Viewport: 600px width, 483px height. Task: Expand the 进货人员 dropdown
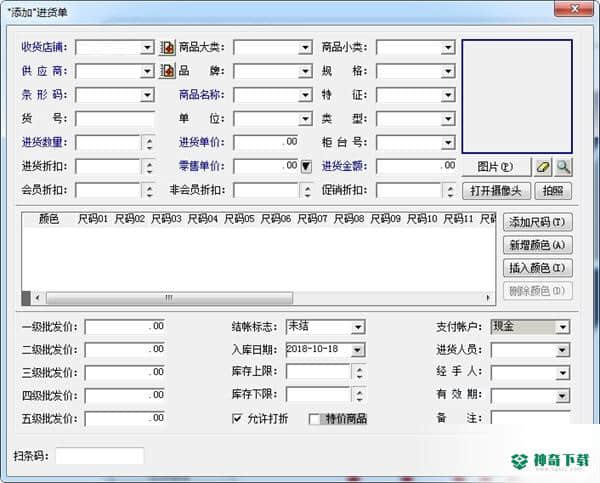[x=562, y=350]
